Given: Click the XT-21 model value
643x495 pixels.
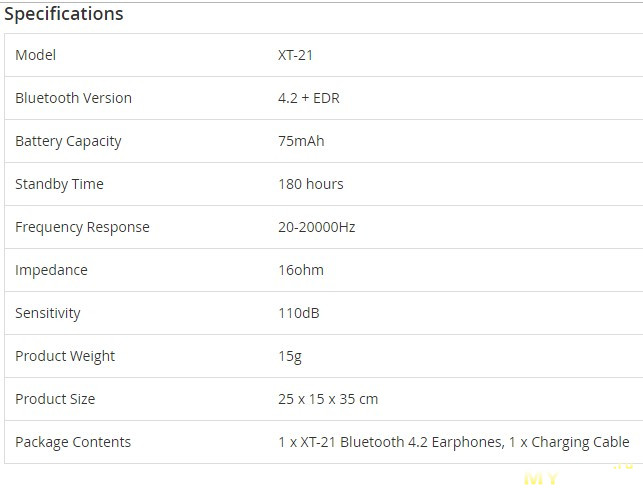Looking at the screenshot, I should click(x=295, y=55).
